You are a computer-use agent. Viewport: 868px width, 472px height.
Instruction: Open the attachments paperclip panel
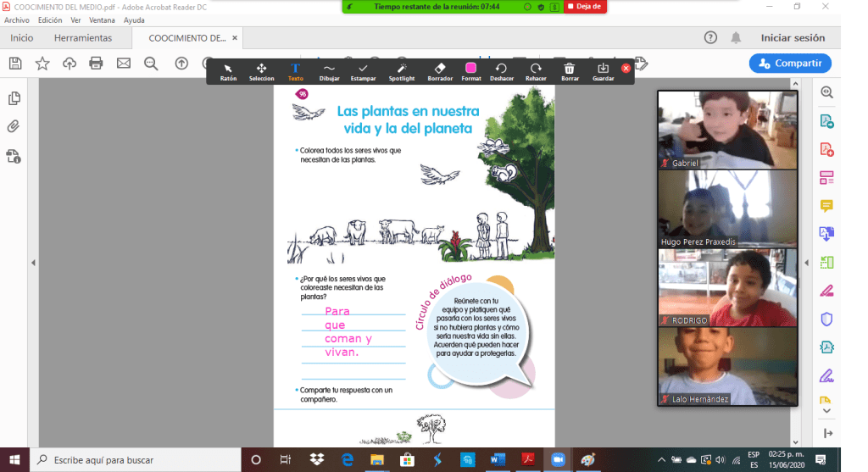(14, 127)
